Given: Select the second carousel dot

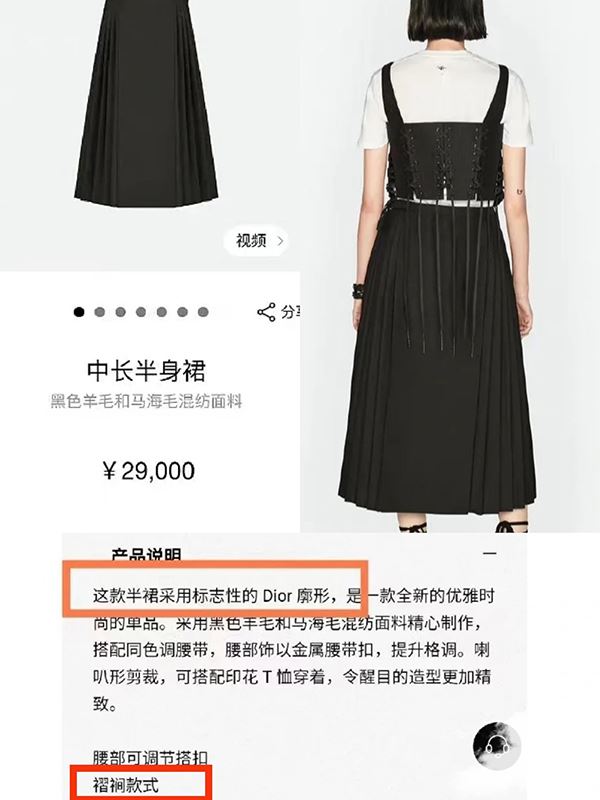Looking at the screenshot, I should point(99,312).
